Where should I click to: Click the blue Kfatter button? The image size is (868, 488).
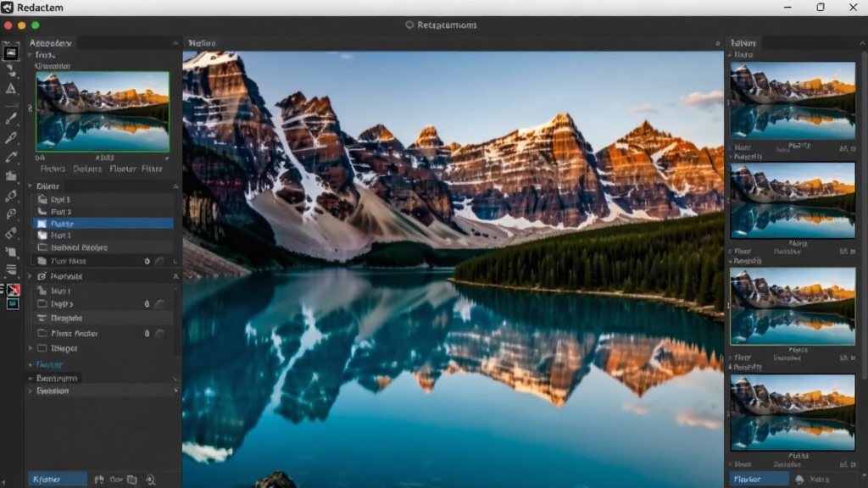coord(58,480)
